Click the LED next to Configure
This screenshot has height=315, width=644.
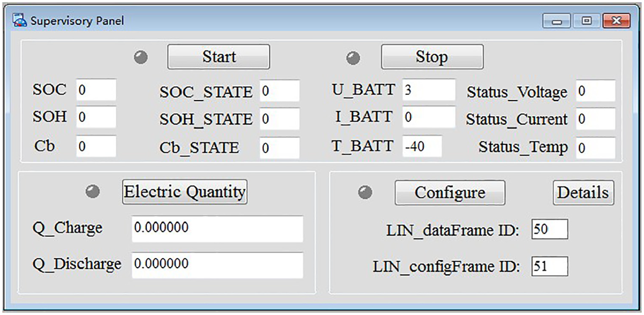pyautogui.click(x=365, y=192)
